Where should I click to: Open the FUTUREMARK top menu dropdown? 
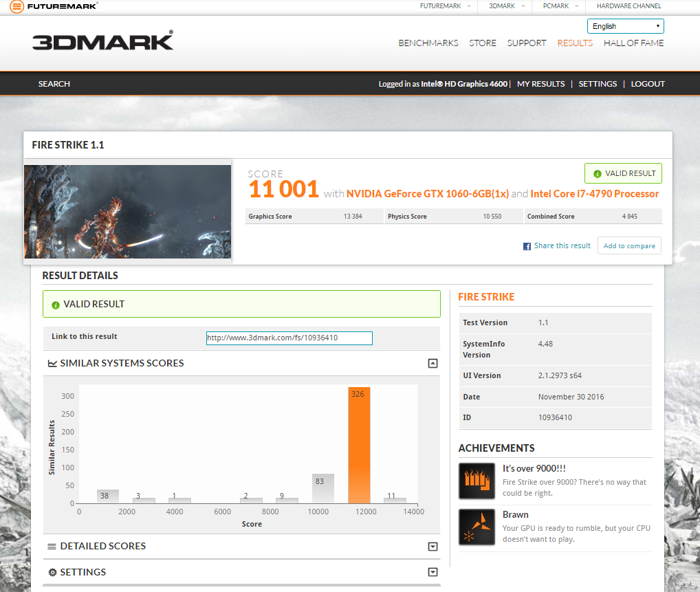(445, 6)
